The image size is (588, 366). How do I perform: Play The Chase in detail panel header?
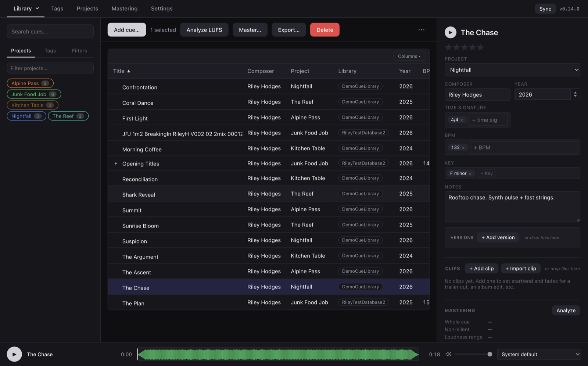click(450, 32)
